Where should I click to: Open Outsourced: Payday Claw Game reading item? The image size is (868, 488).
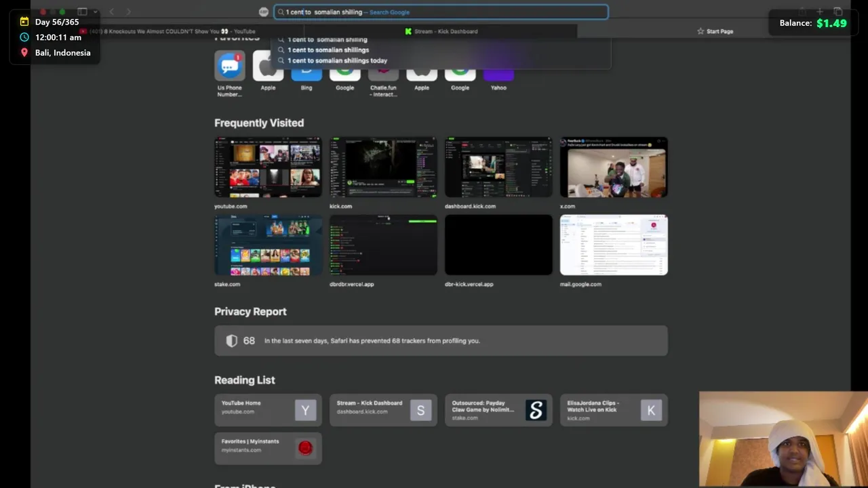[498, 410]
